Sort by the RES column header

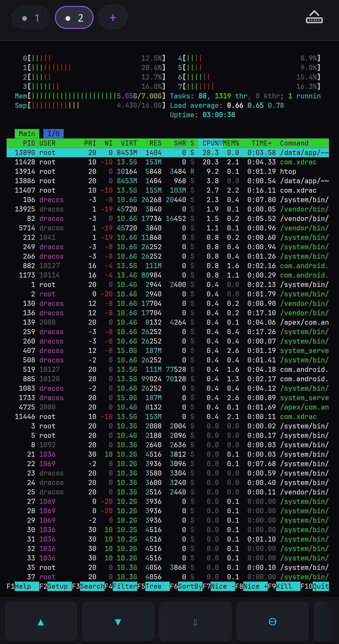[x=155, y=143]
